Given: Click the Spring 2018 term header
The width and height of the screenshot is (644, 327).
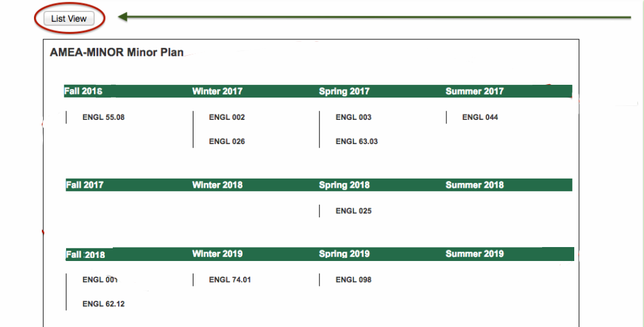Looking at the screenshot, I should coord(344,185).
